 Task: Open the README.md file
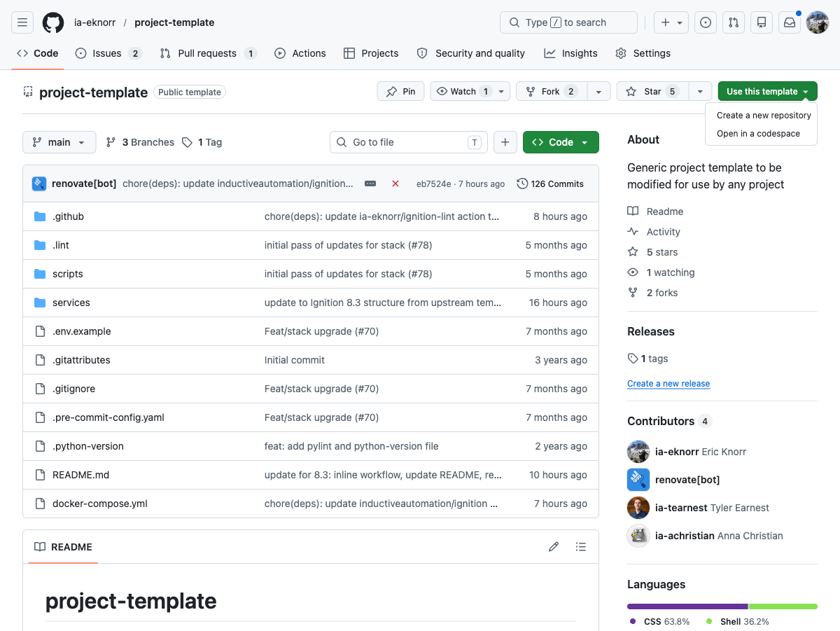[x=81, y=475]
